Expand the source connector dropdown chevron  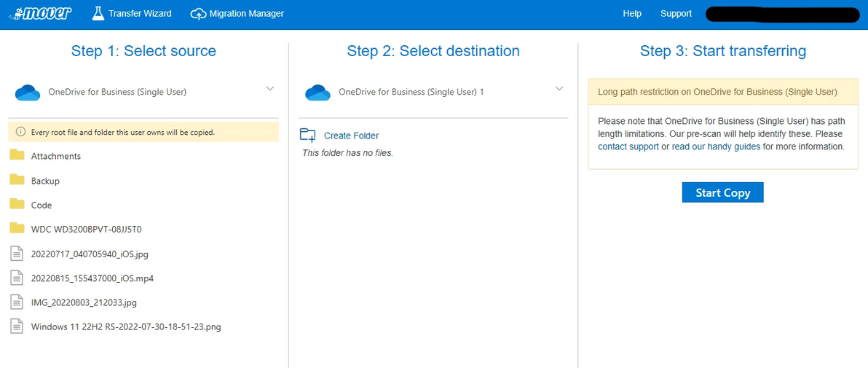click(269, 89)
